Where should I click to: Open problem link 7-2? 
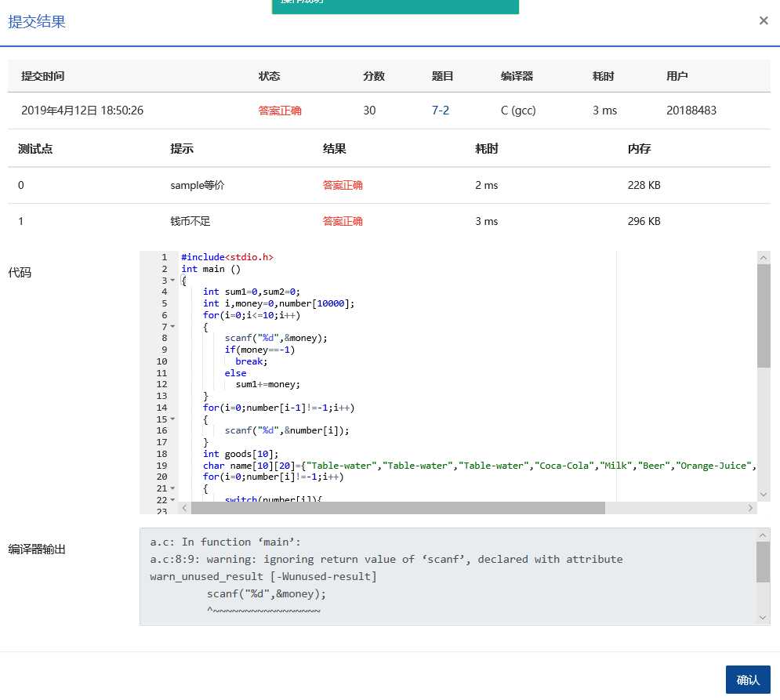[441, 111]
